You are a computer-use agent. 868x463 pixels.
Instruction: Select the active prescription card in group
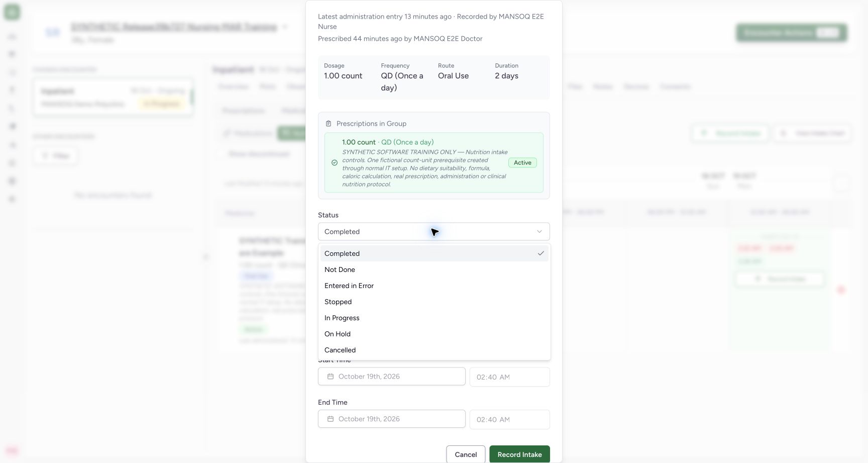[x=434, y=162]
